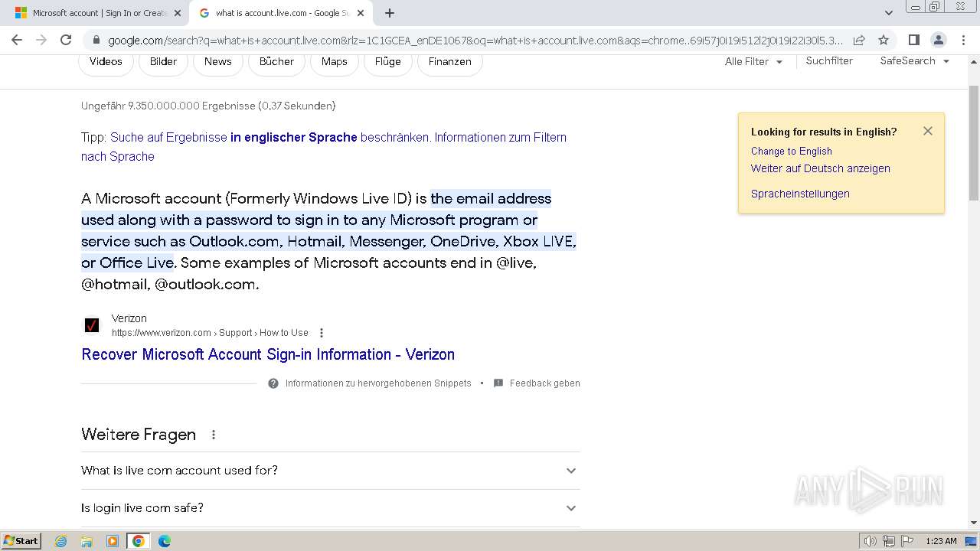Close the Google search tab
Viewport: 980px width, 551px height.
tap(361, 13)
